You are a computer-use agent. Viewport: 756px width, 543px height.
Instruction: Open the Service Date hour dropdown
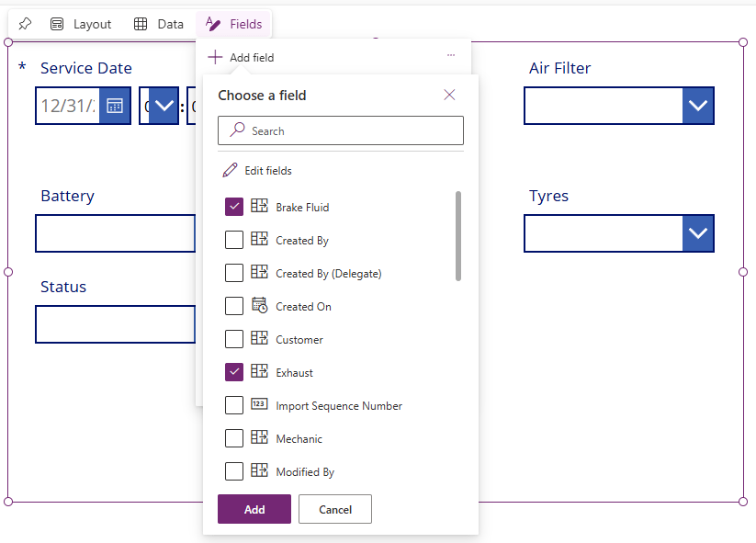tap(164, 106)
